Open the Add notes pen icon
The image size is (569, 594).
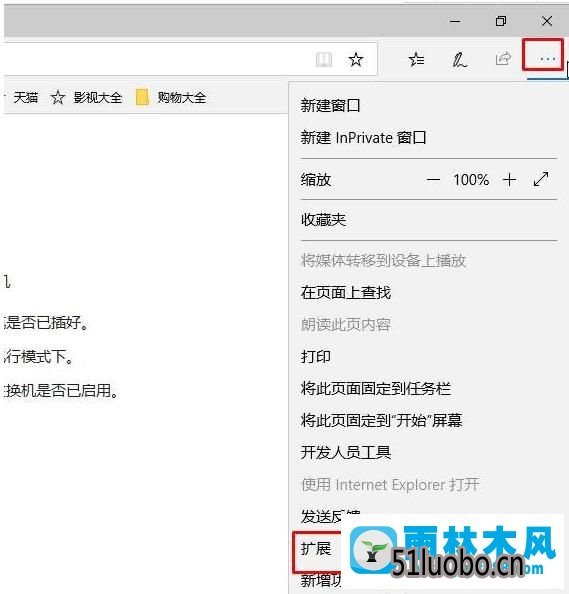pos(459,59)
